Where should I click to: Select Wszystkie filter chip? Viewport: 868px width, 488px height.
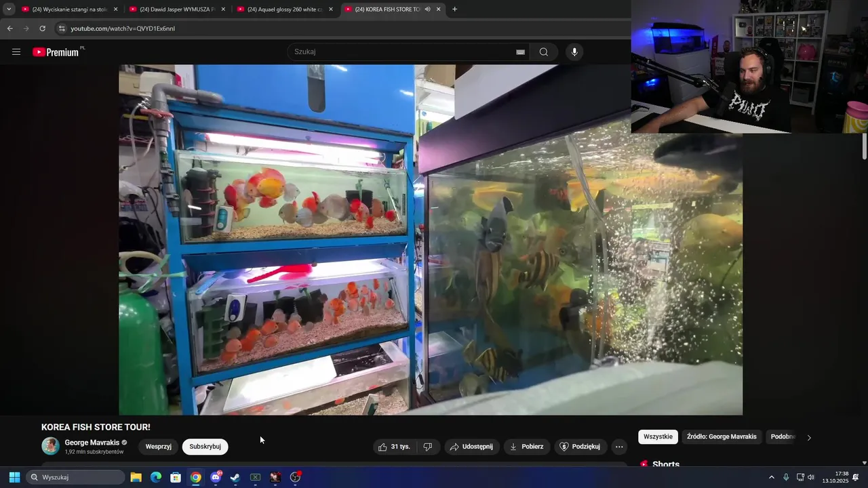(658, 436)
